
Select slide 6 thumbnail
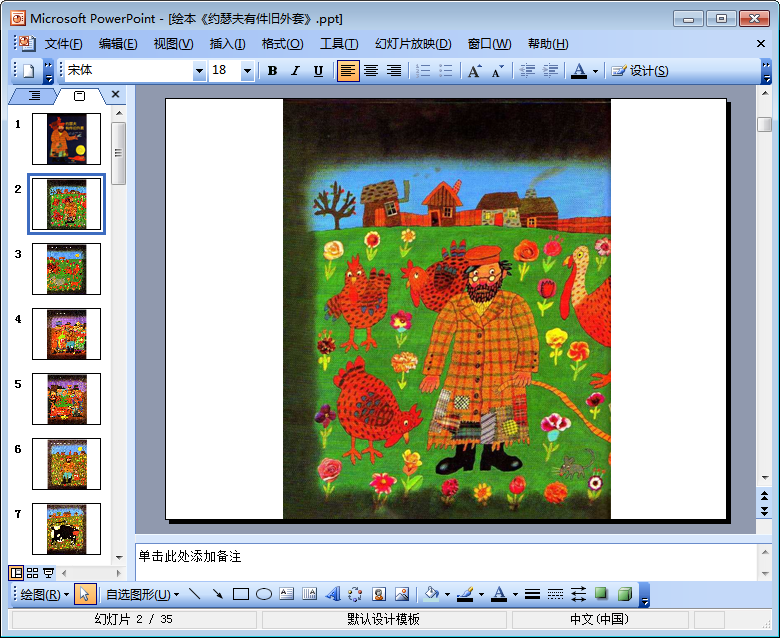click(x=67, y=464)
